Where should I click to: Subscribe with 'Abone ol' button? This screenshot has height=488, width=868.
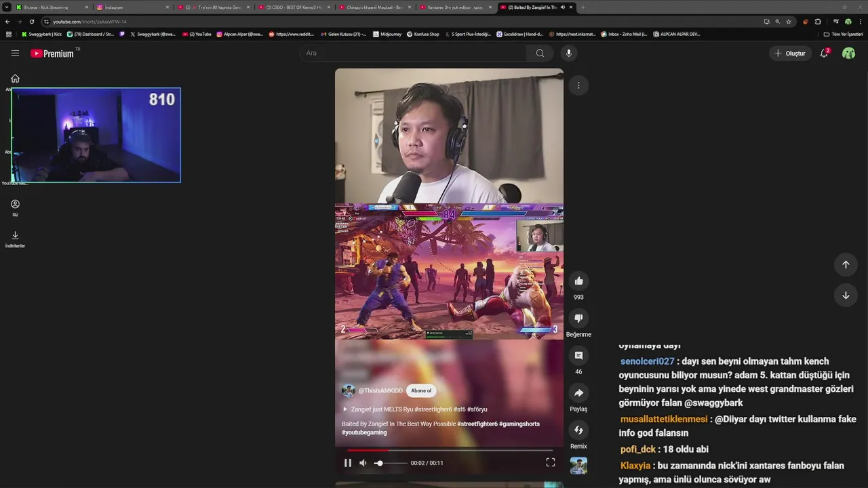coord(420,390)
